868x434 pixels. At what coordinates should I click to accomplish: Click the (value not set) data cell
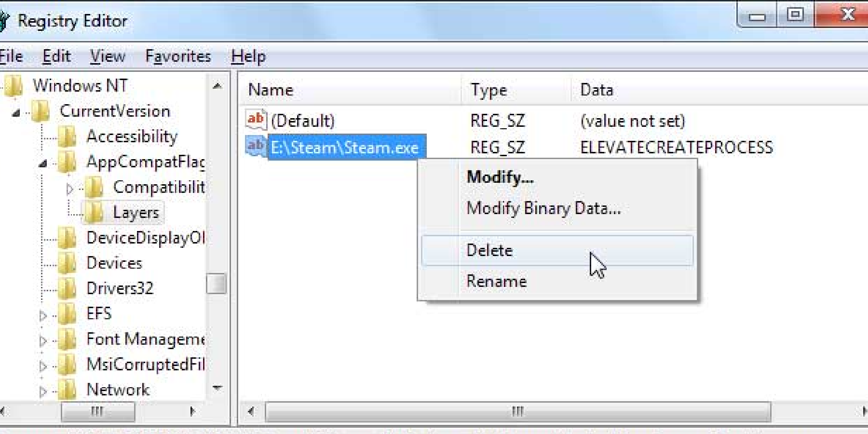click(633, 121)
